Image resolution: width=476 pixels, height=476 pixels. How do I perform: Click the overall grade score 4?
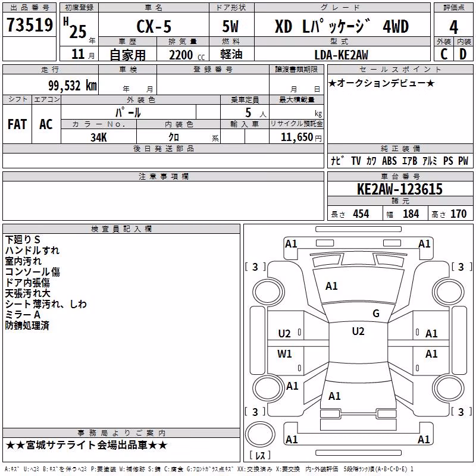pyautogui.click(x=453, y=27)
